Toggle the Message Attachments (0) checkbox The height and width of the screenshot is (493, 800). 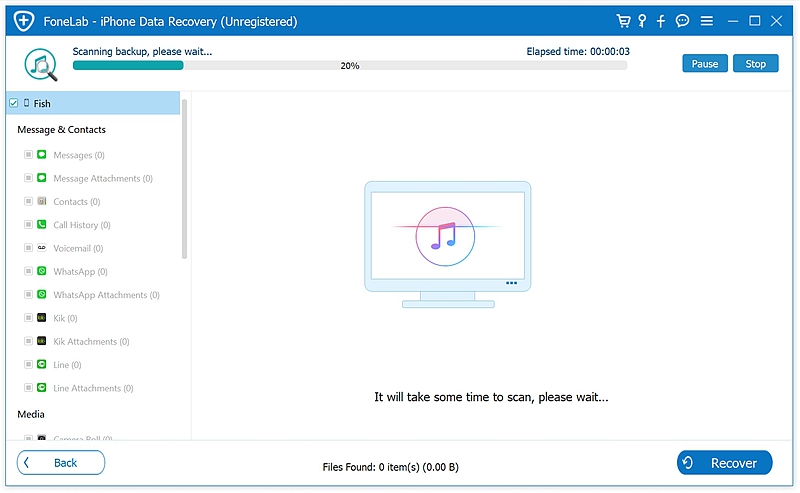29,178
